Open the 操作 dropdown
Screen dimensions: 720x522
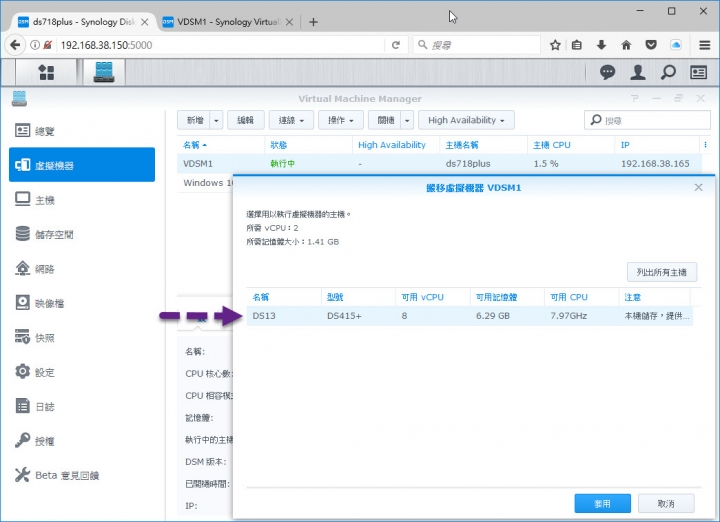[x=341, y=120]
